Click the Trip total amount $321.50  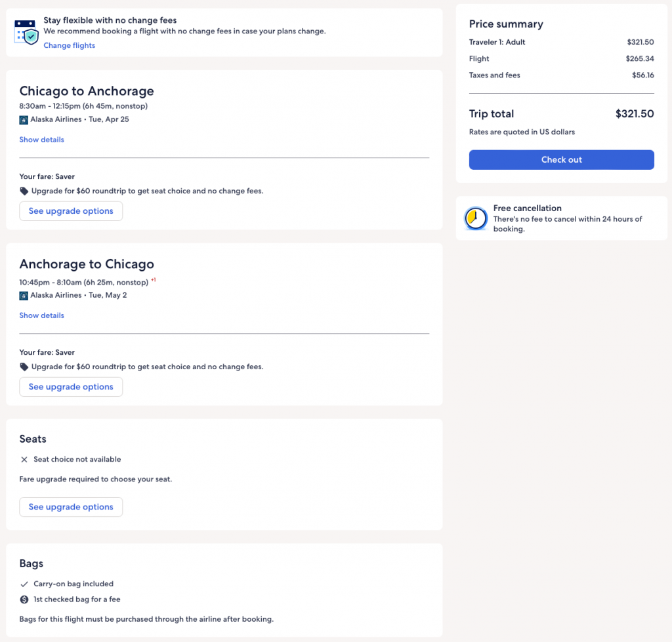pyautogui.click(x=634, y=114)
